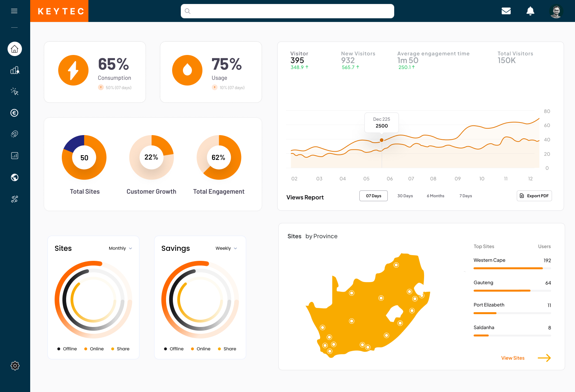
Task: Open the mail inbox icon
Action: pyautogui.click(x=506, y=11)
